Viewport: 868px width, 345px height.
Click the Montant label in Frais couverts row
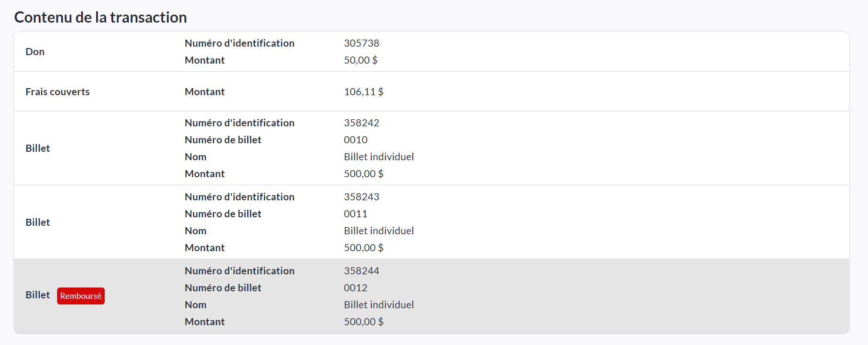pos(204,92)
